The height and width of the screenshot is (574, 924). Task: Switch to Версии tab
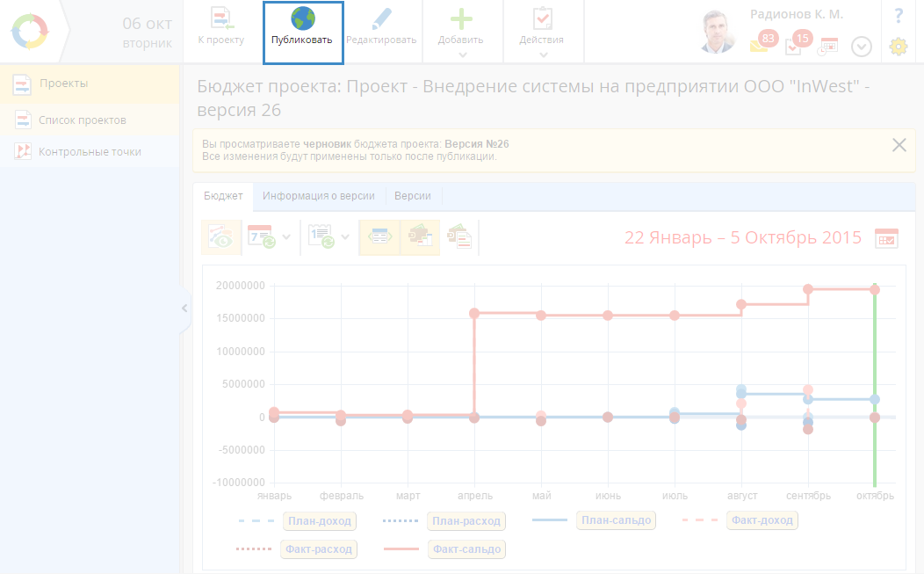point(412,196)
